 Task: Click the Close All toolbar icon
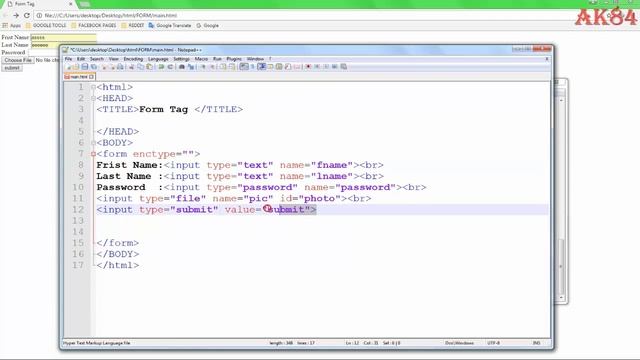click(x=112, y=67)
